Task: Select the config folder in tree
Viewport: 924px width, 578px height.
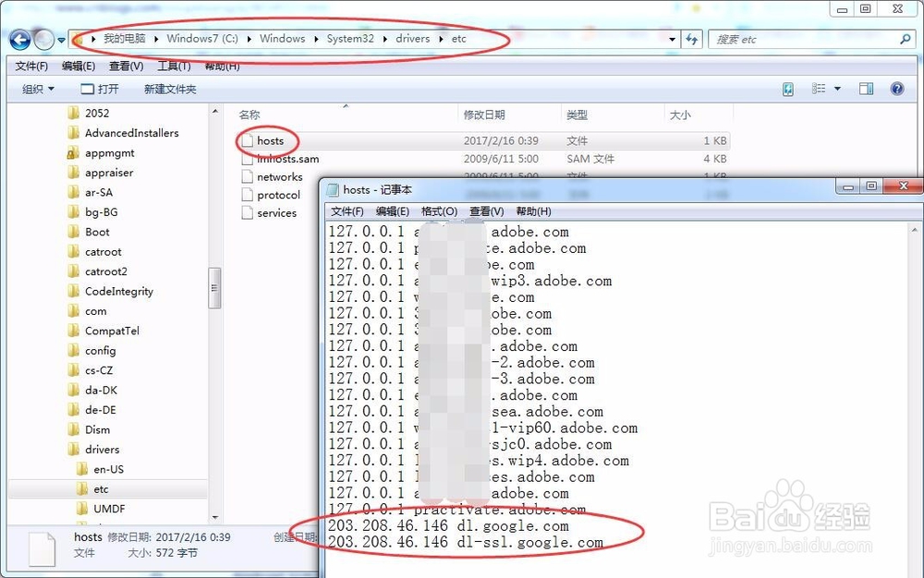Action: pyautogui.click(x=100, y=351)
